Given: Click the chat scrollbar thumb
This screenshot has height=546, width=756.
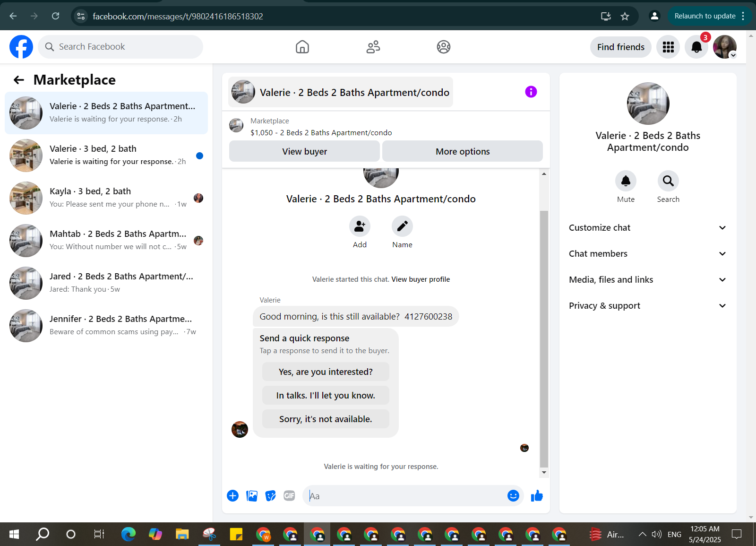Looking at the screenshot, I should point(544,339).
